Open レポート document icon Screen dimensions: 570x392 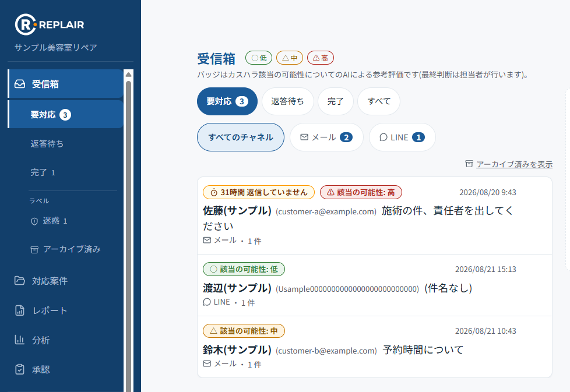(x=20, y=310)
